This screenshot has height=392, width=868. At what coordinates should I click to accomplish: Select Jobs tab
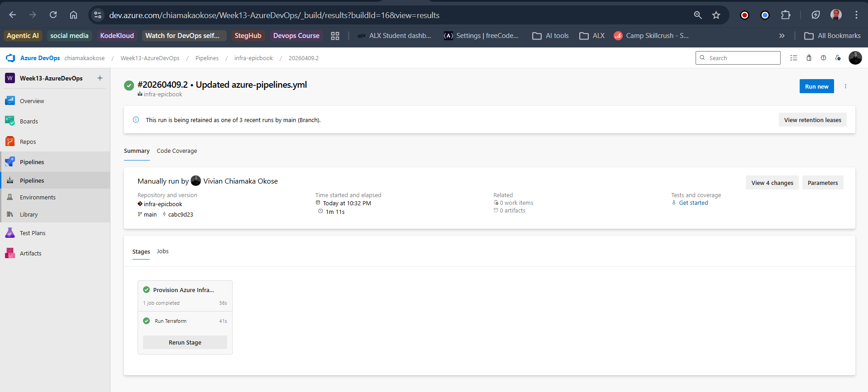[162, 251]
